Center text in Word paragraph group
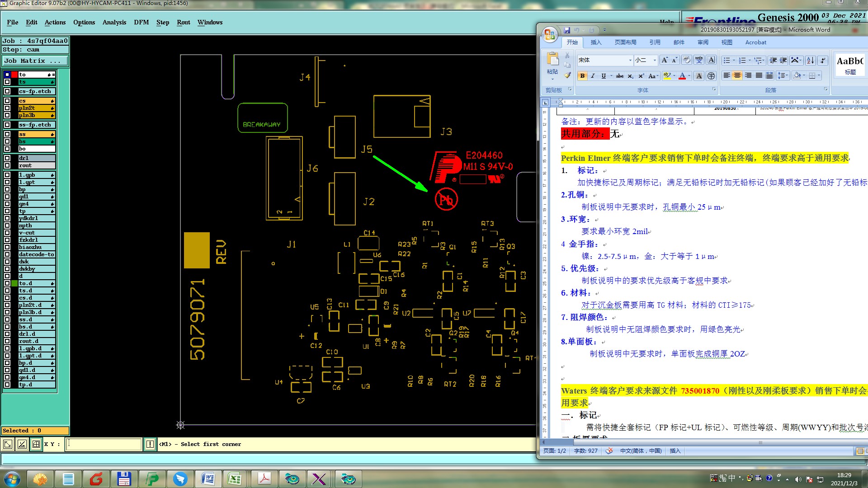 click(x=737, y=75)
